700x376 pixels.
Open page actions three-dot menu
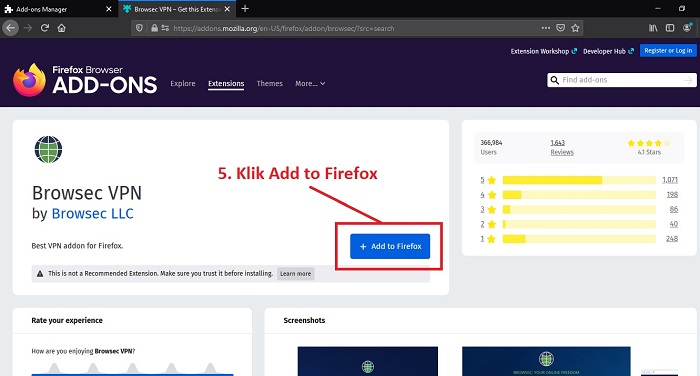click(546, 28)
